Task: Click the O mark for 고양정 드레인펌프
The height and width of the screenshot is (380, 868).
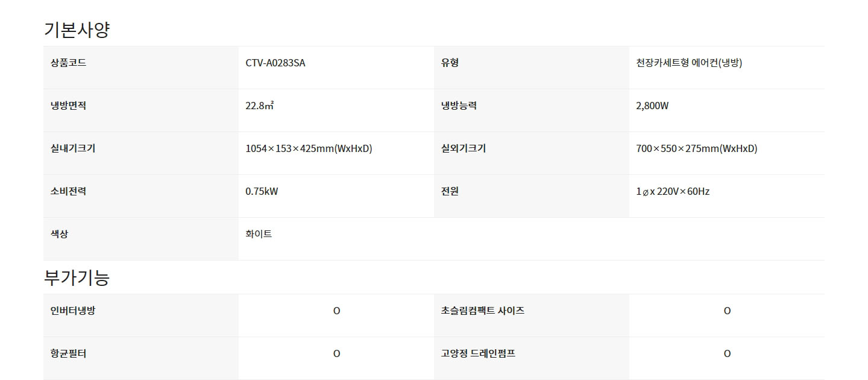Action: click(727, 354)
